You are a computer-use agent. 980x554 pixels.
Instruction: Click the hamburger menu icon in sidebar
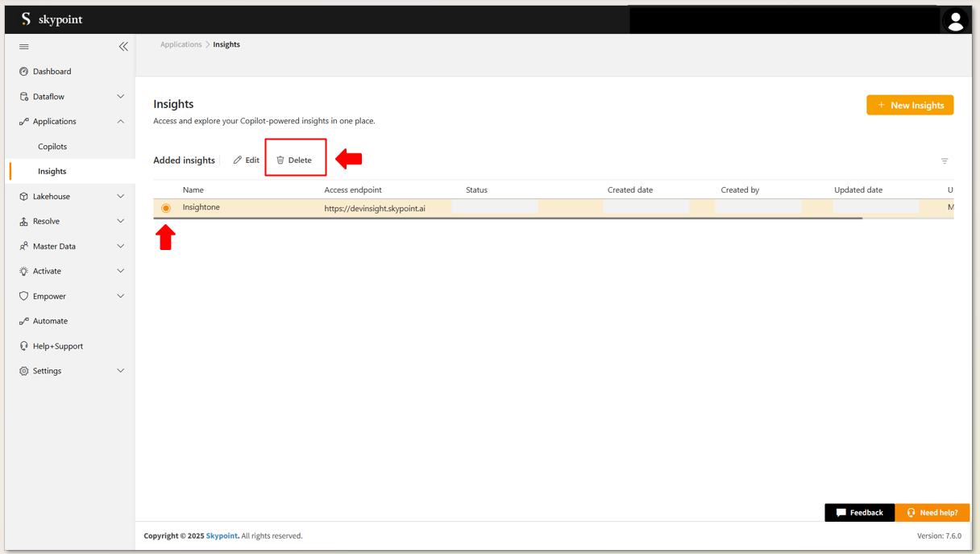(24, 47)
